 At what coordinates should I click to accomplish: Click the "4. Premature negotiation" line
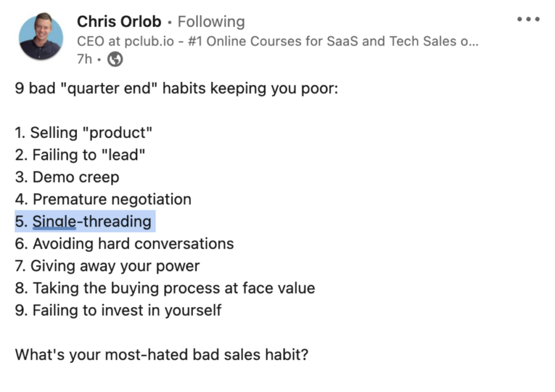pos(103,199)
